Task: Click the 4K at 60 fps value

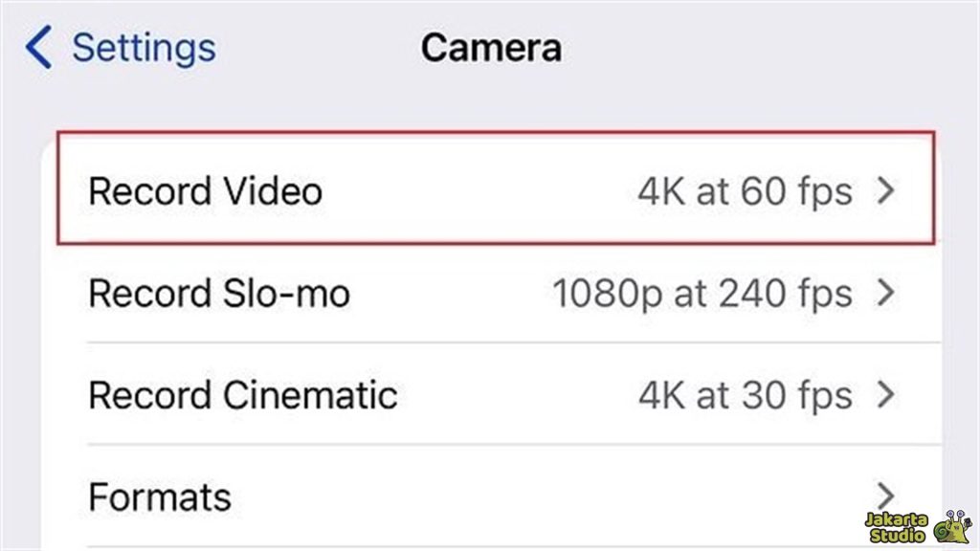Action: (745, 191)
